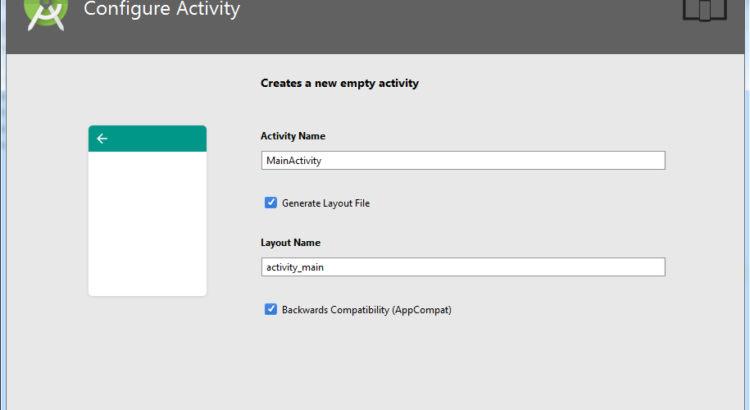Image resolution: width=750 pixels, height=410 pixels.
Task: Click the MainActivity text in the field
Action: 293,160
